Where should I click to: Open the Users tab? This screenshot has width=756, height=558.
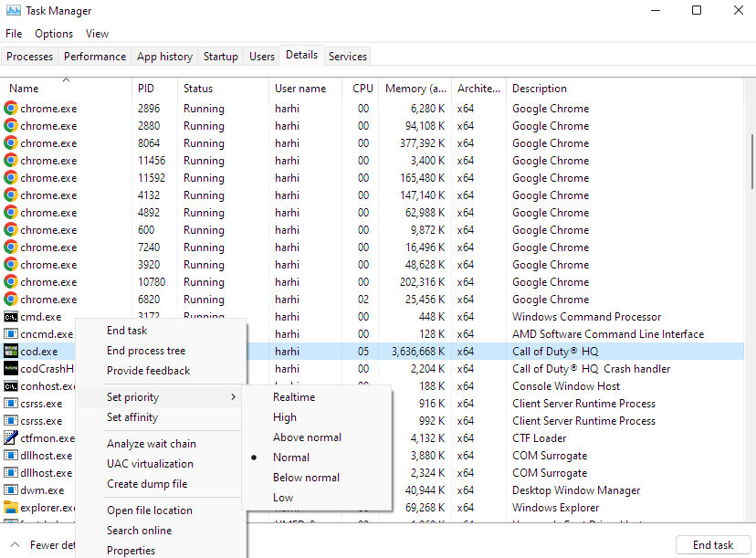tap(262, 57)
